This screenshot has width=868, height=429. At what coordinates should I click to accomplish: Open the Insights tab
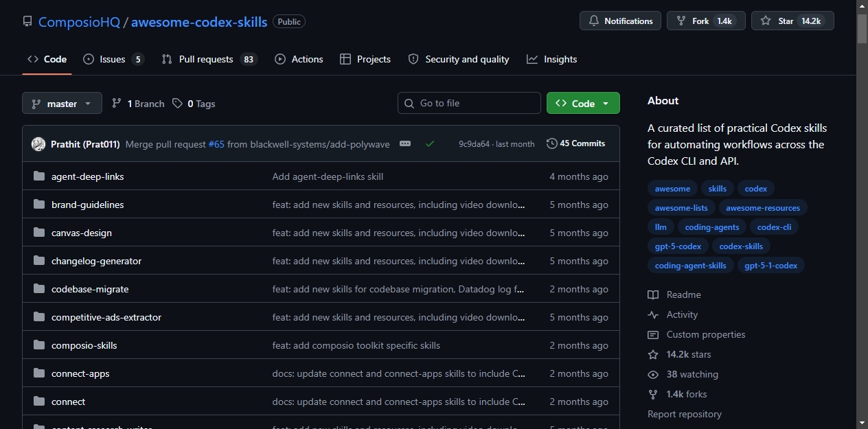[552, 59]
